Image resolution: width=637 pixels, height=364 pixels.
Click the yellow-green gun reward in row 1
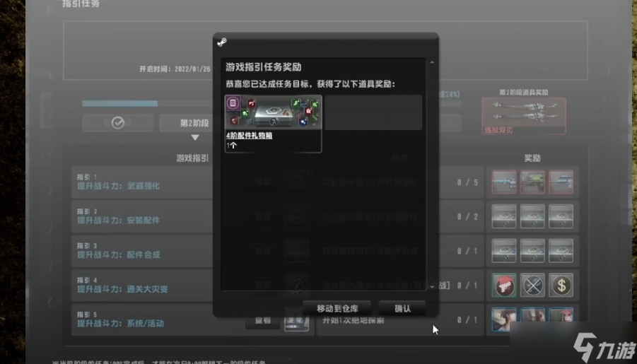532,182
